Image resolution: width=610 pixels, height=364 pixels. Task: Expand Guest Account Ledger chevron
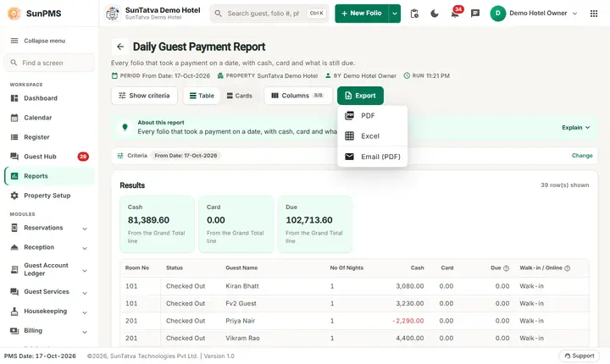pyautogui.click(x=85, y=271)
